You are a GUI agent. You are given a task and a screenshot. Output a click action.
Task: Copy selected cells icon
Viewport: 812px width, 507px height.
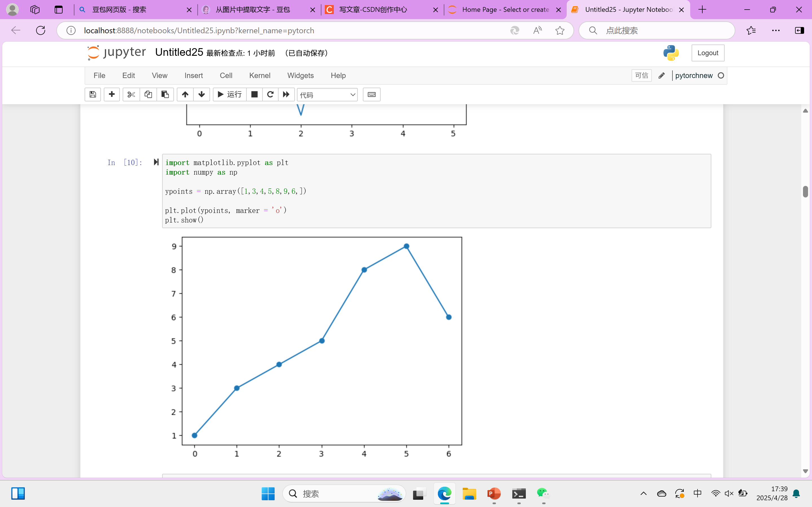148,95
